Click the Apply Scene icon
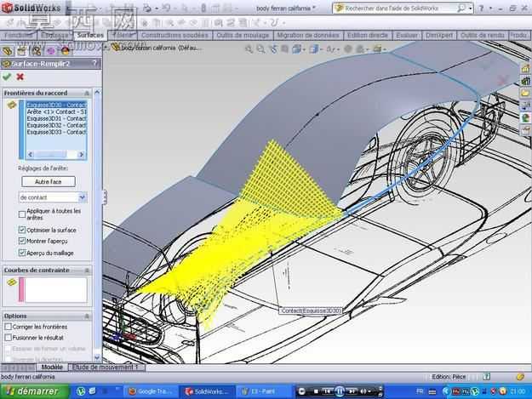 click(360, 49)
